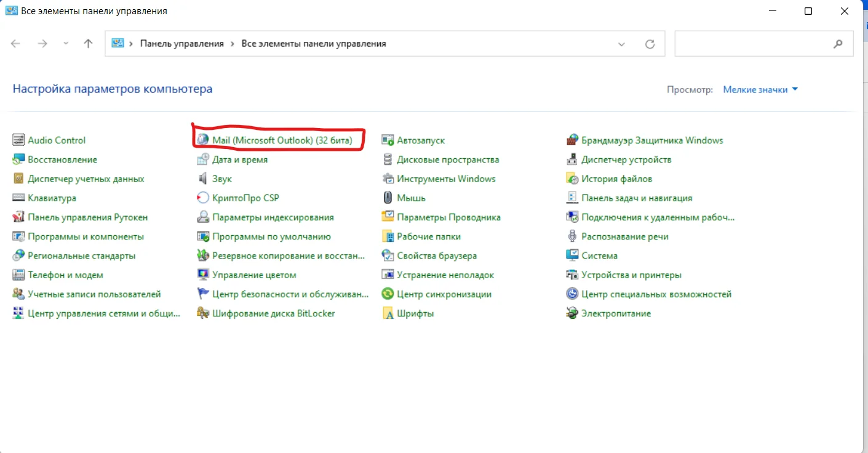Viewport: 868px width, 453px height.
Task: Open Панель задач и навигация link
Action: [637, 198]
